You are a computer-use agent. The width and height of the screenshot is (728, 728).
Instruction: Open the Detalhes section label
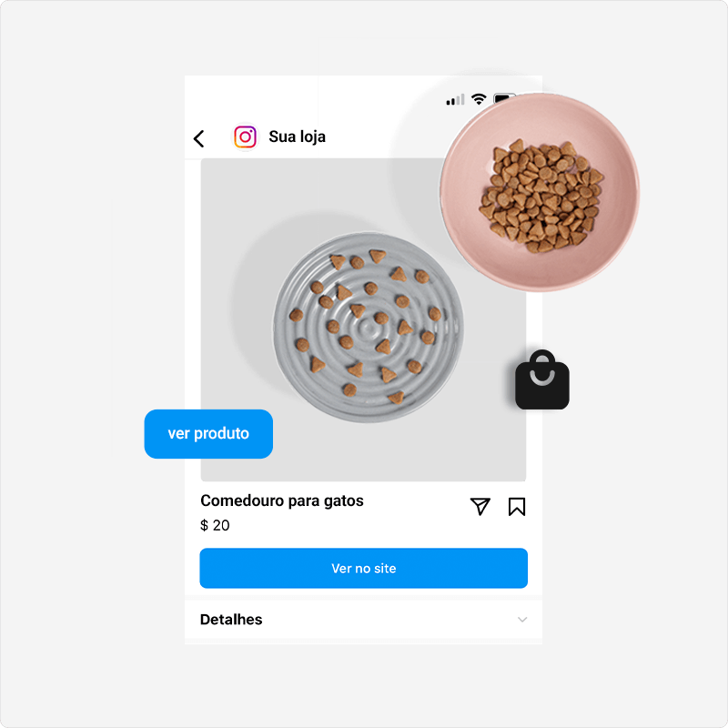tap(231, 620)
